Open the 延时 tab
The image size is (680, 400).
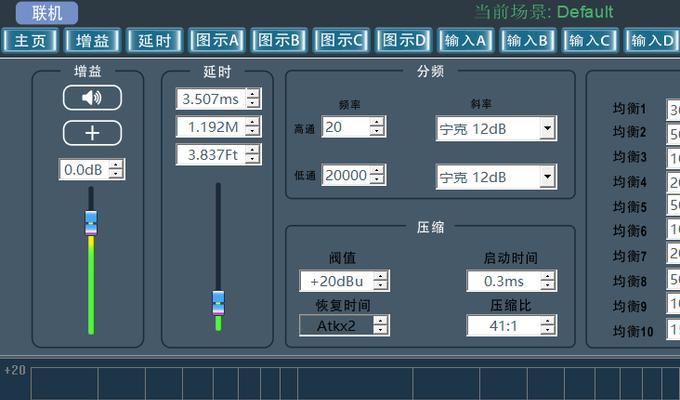pos(154,41)
